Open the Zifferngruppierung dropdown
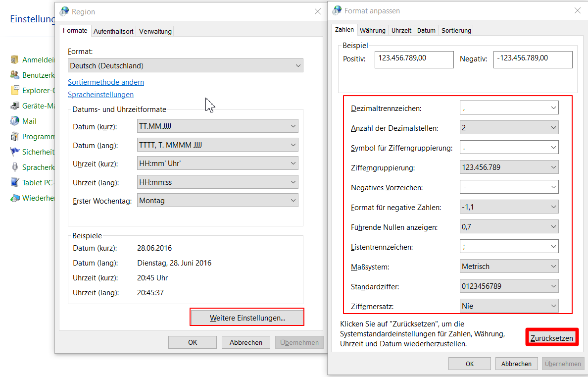Viewport: 588px width, 377px height. click(509, 167)
